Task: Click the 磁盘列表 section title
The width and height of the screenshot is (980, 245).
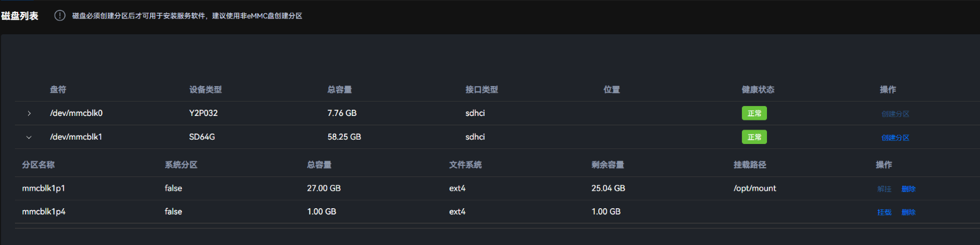Action: click(20, 16)
